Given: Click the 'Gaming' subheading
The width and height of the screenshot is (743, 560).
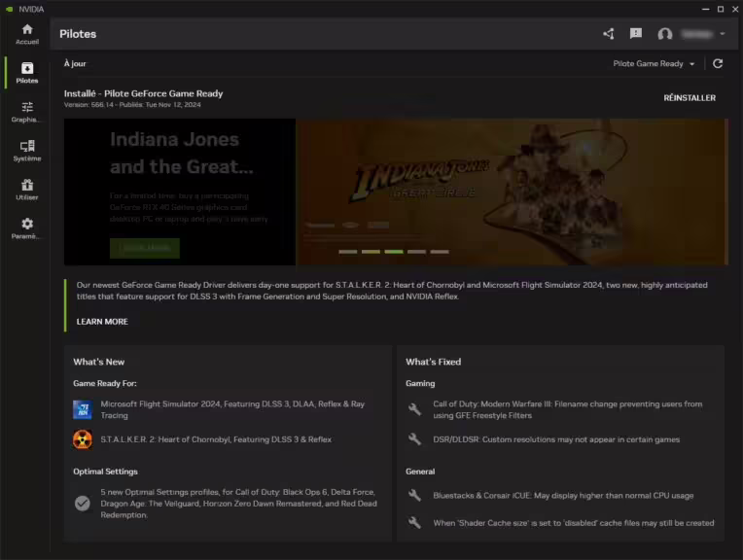Looking at the screenshot, I should (x=420, y=383).
